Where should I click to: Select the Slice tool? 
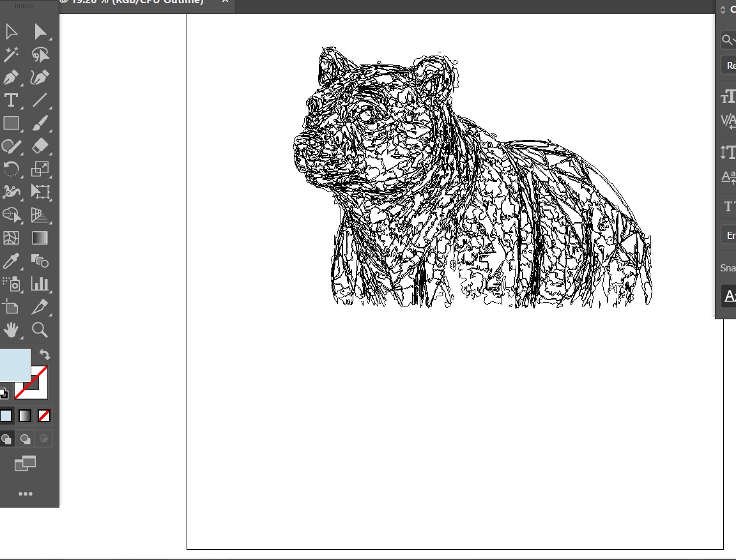(40, 307)
